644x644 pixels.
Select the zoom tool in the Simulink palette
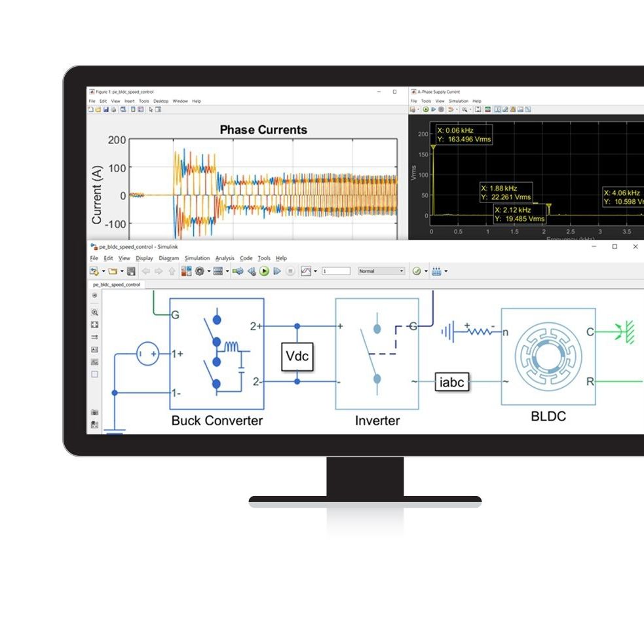click(94, 313)
